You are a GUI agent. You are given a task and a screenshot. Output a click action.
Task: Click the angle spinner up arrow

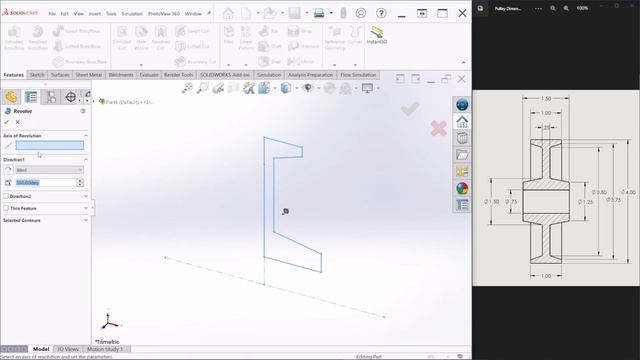tap(80, 180)
